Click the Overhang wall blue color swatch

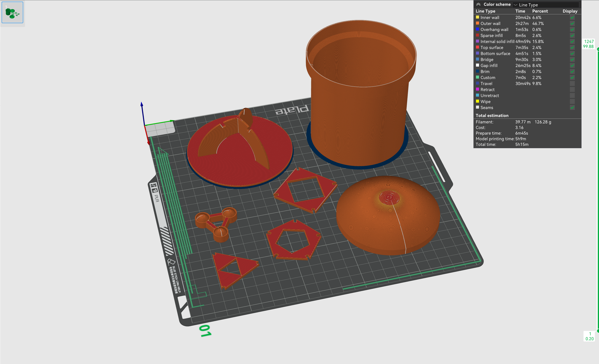[477, 29]
